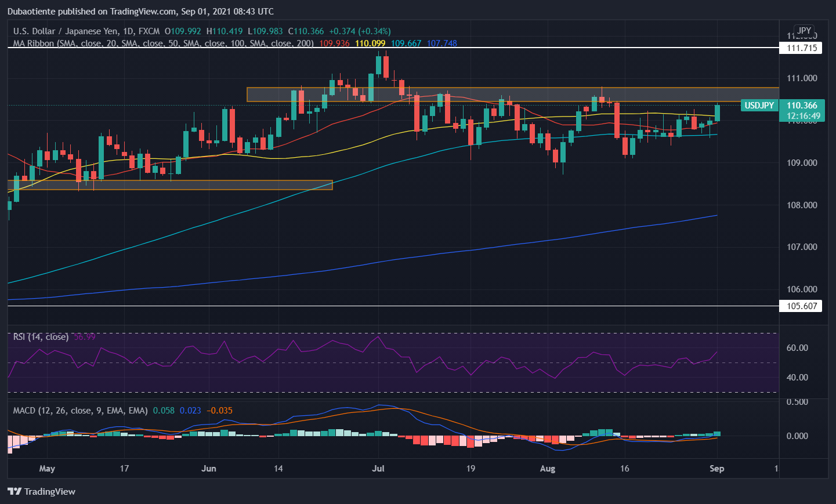Click the teal SMA 100 value 109.667
The width and height of the screenshot is (836, 504).
(x=406, y=43)
